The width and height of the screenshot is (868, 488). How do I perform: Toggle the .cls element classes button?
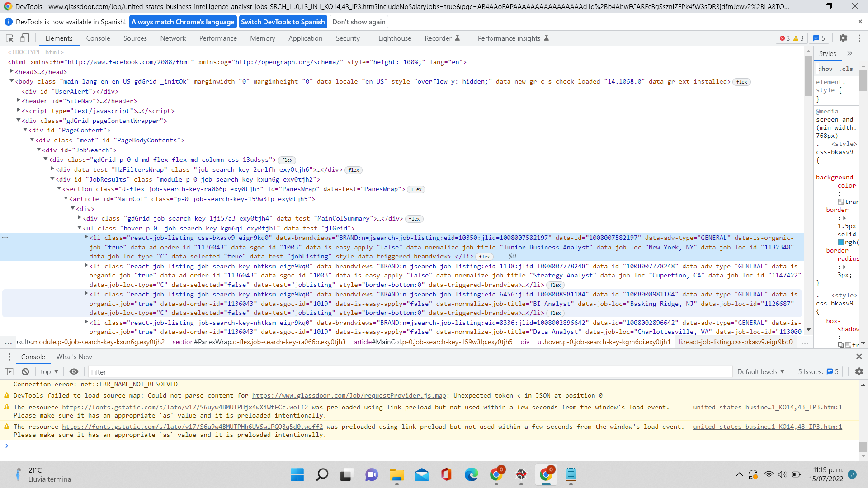click(846, 69)
